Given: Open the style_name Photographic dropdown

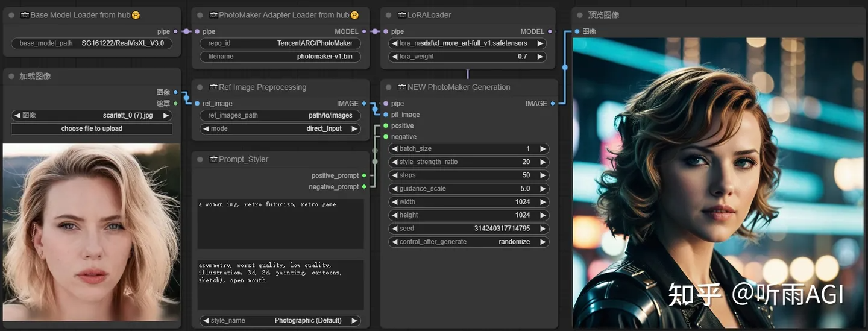Looking at the screenshot, I should [x=280, y=321].
